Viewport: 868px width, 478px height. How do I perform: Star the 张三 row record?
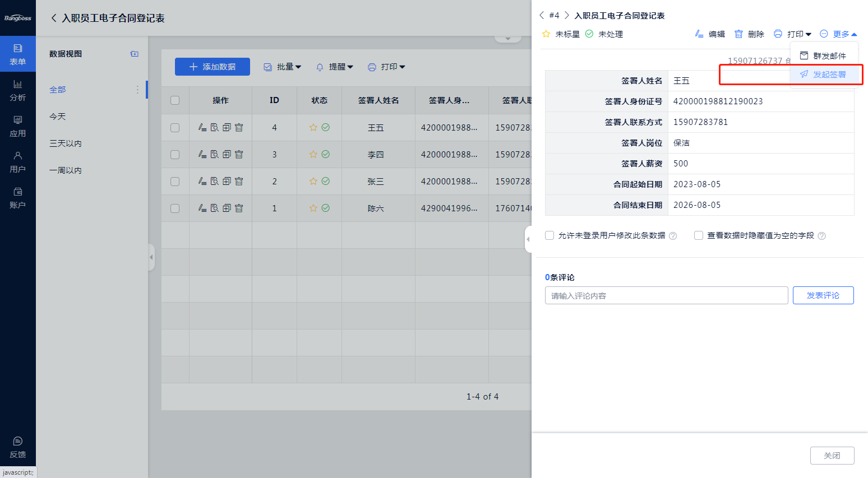pyautogui.click(x=313, y=182)
